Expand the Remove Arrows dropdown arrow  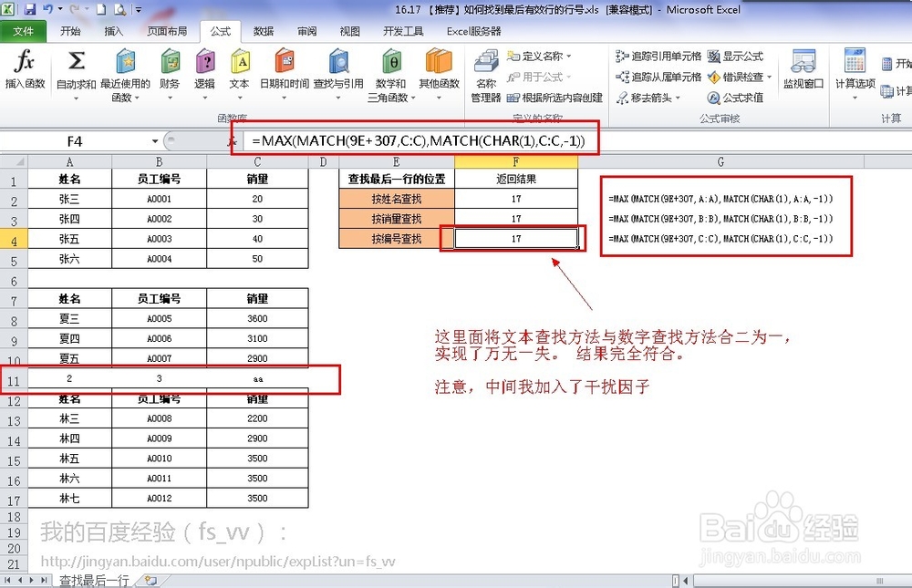pos(678,98)
